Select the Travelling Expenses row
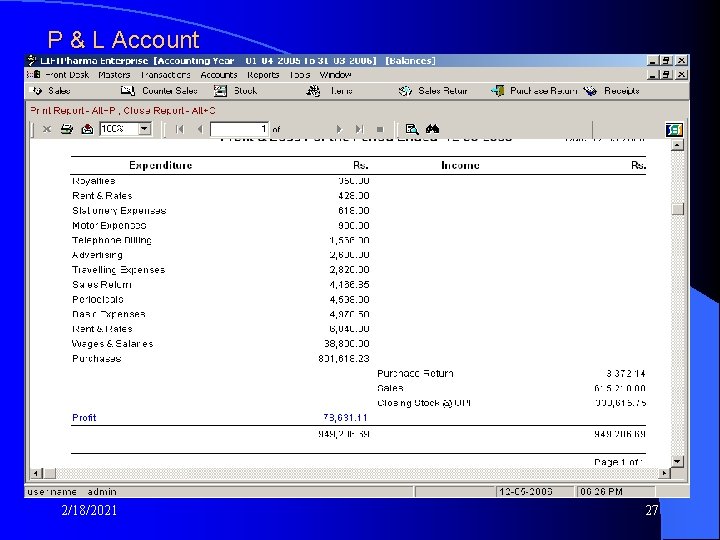Viewport: 720px width, 540px height. [220, 270]
